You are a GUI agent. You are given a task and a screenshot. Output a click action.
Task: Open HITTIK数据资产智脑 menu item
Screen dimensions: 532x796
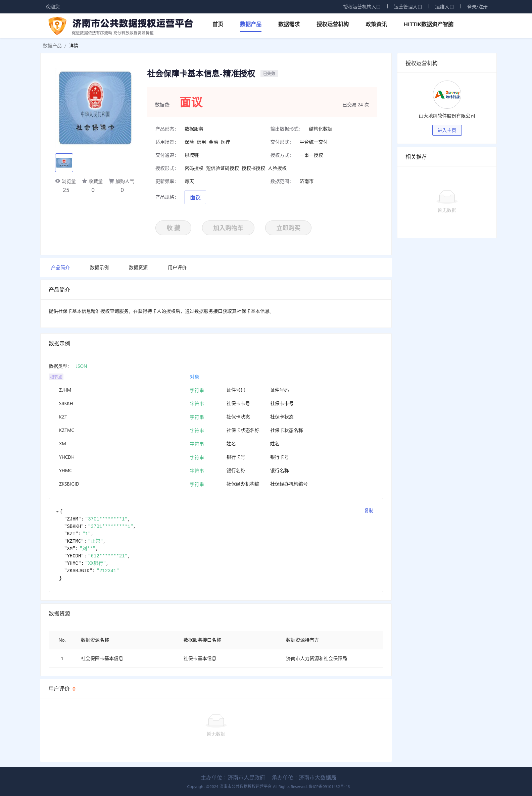tap(429, 24)
